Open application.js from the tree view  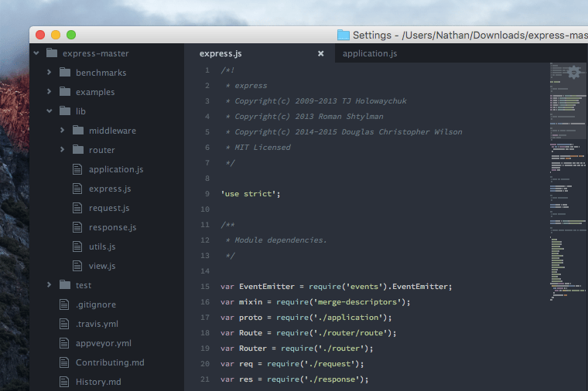tap(116, 169)
